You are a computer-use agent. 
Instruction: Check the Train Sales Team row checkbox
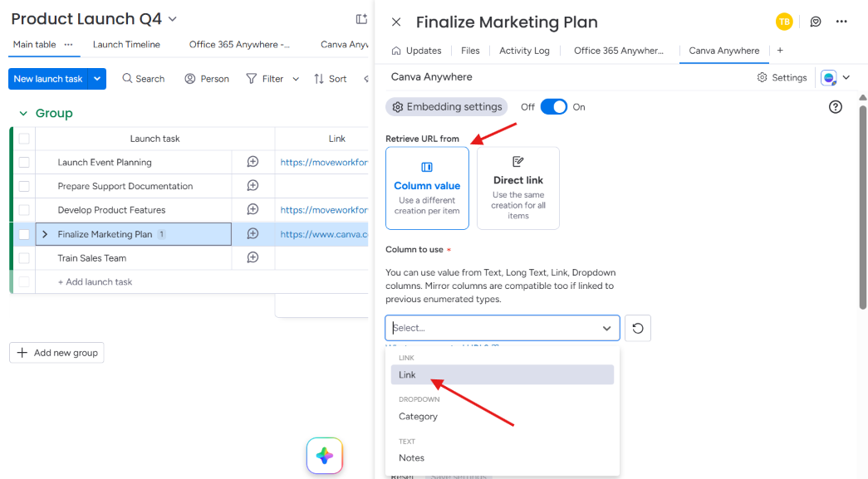click(24, 257)
